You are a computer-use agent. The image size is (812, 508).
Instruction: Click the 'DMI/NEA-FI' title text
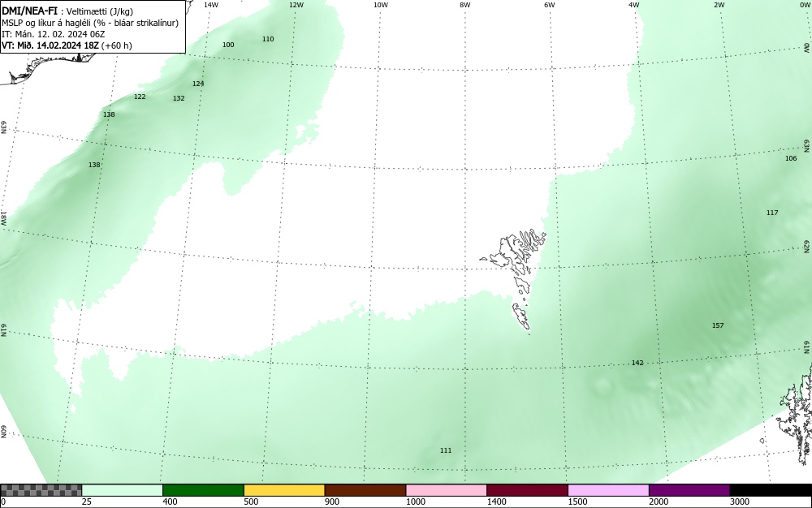29,11
